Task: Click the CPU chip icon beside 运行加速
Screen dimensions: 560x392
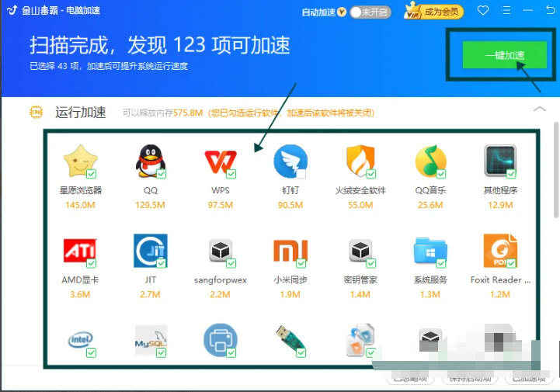Action: pyautogui.click(x=36, y=112)
